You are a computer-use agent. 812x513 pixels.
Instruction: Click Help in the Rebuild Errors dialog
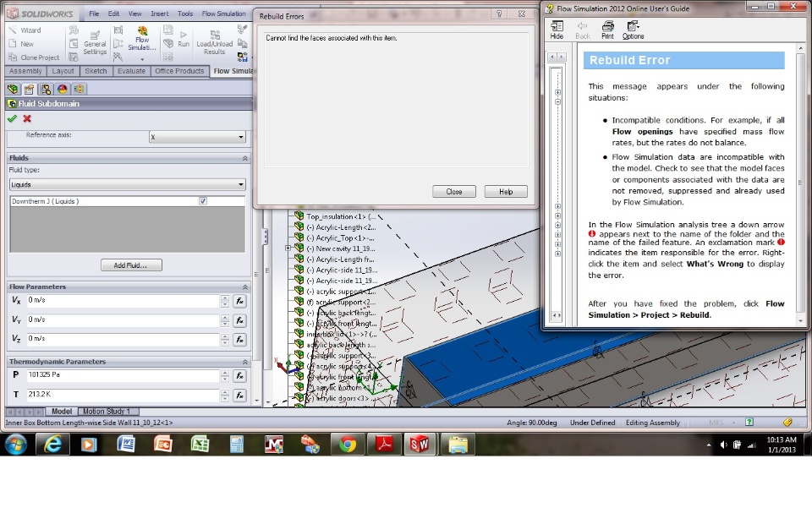tap(506, 192)
